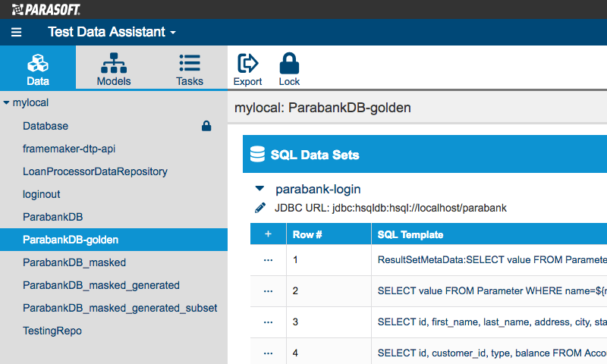Image resolution: width=607 pixels, height=364 pixels.
Task: Click the ResultSetMetaData SQL template cell
Action: pos(489,260)
